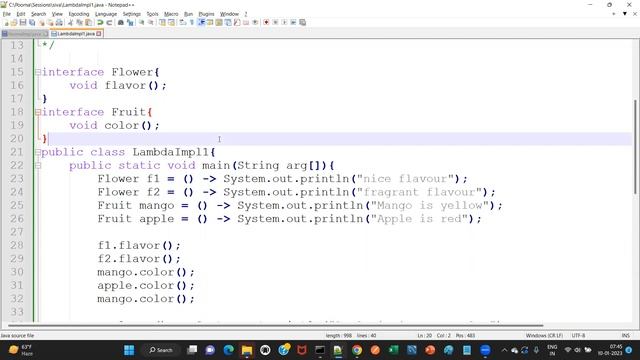Open the Encoding menu

[x=79, y=14]
